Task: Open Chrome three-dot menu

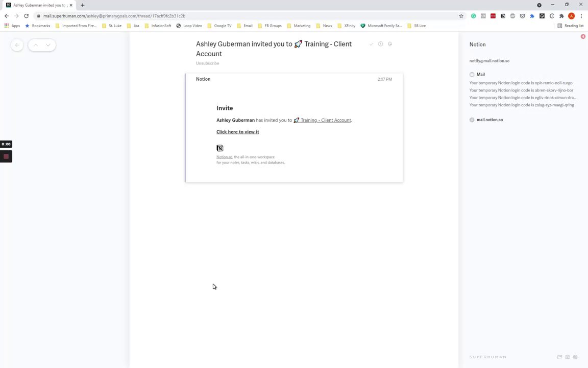Action: pos(581,16)
